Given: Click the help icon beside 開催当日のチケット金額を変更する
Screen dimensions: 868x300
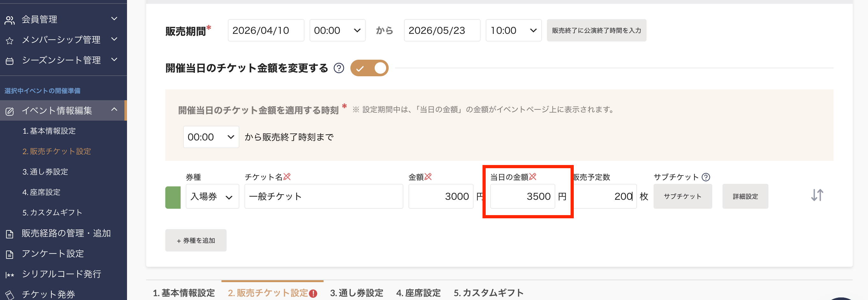Looking at the screenshot, I should (x=339, y=68).
